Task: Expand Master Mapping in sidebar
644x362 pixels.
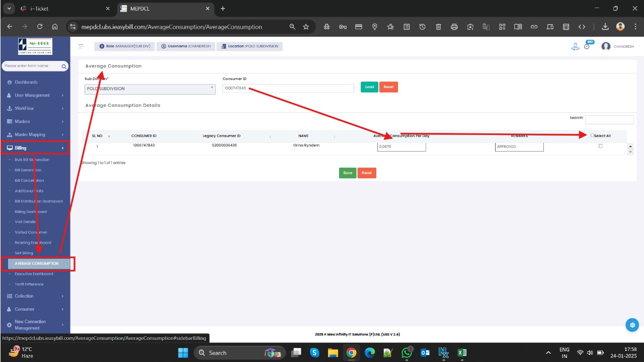Action: tap(35, 134)
